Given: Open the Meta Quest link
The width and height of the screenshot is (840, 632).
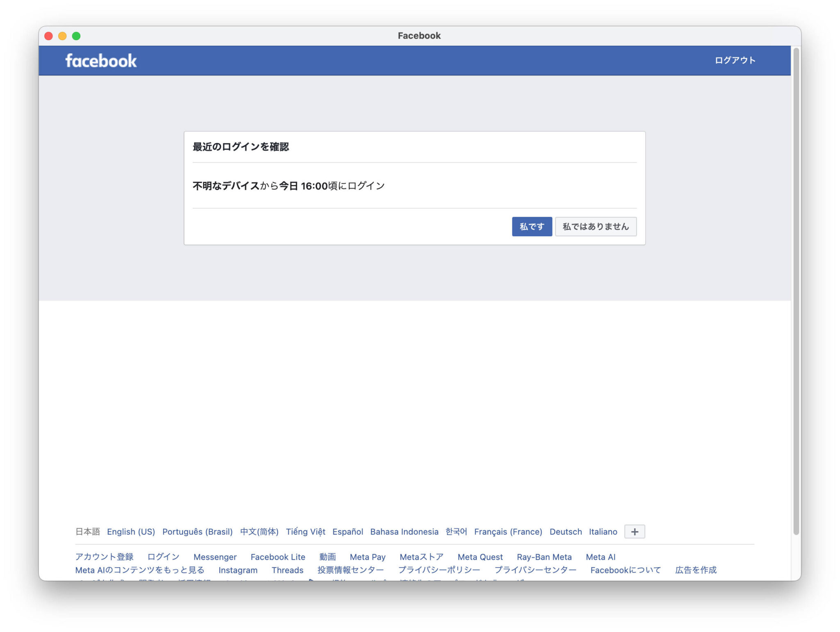Looking at the screenshot, I should [x=480, y=557].
